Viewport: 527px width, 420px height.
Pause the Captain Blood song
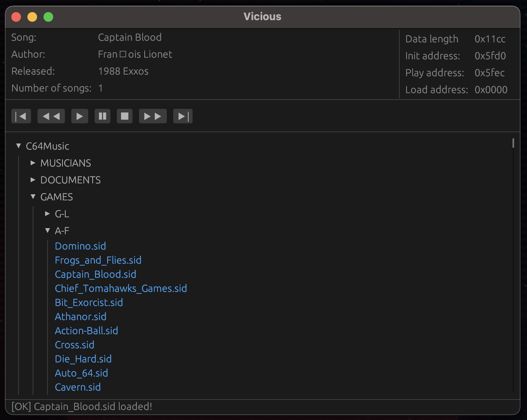click(102, 116)
